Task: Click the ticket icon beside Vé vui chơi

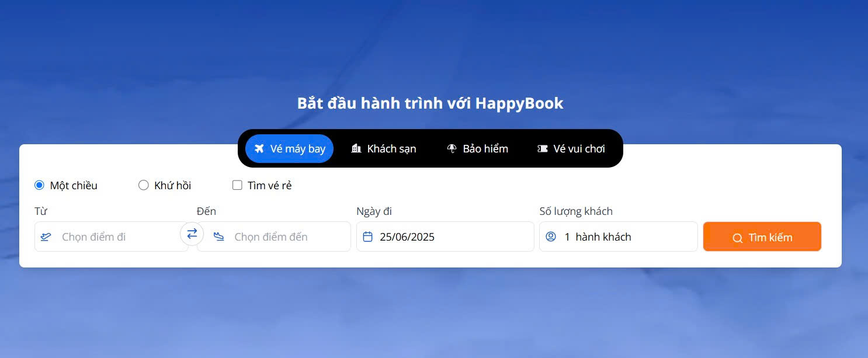Action: click(x=543, y=149)
